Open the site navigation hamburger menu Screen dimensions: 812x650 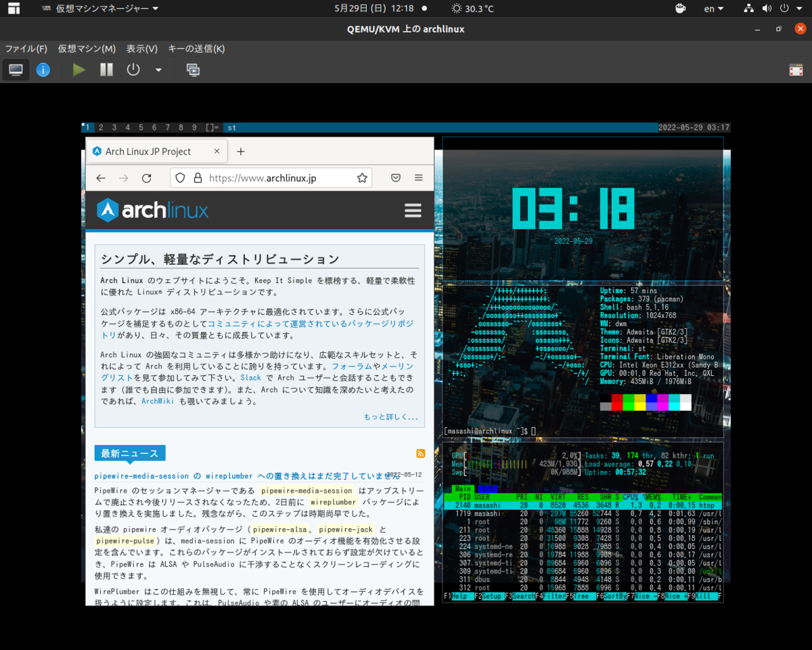[x=413, y=211]
